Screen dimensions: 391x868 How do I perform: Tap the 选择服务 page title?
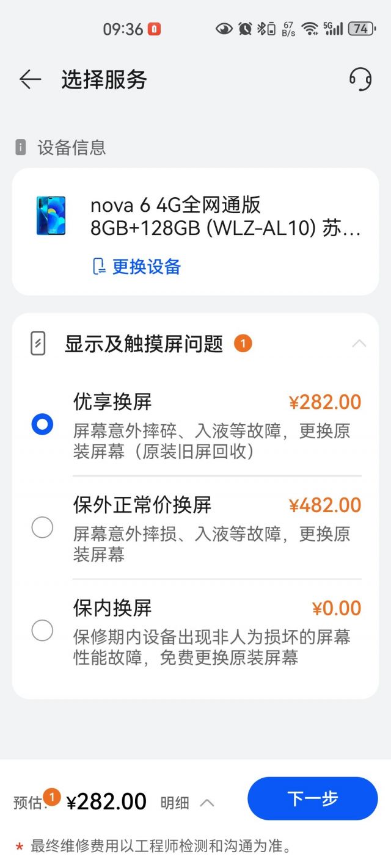coord(104,79)
